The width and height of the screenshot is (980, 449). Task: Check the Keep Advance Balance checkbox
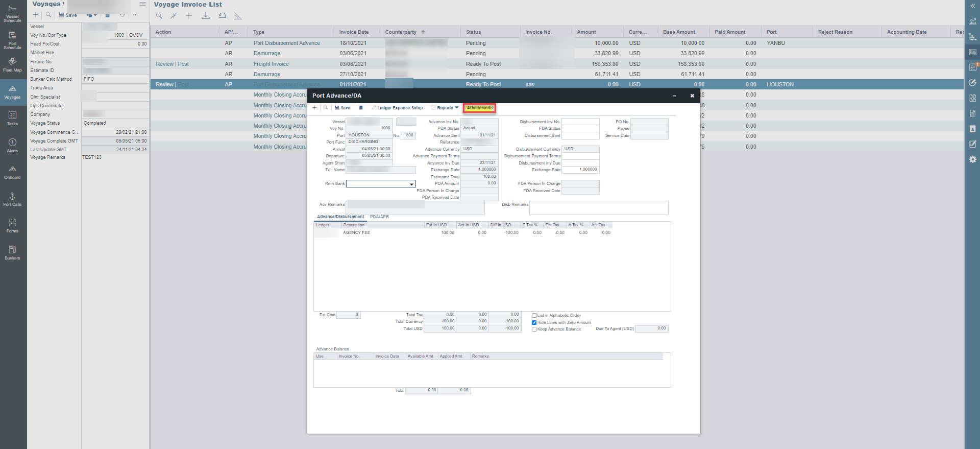point(534,329)
